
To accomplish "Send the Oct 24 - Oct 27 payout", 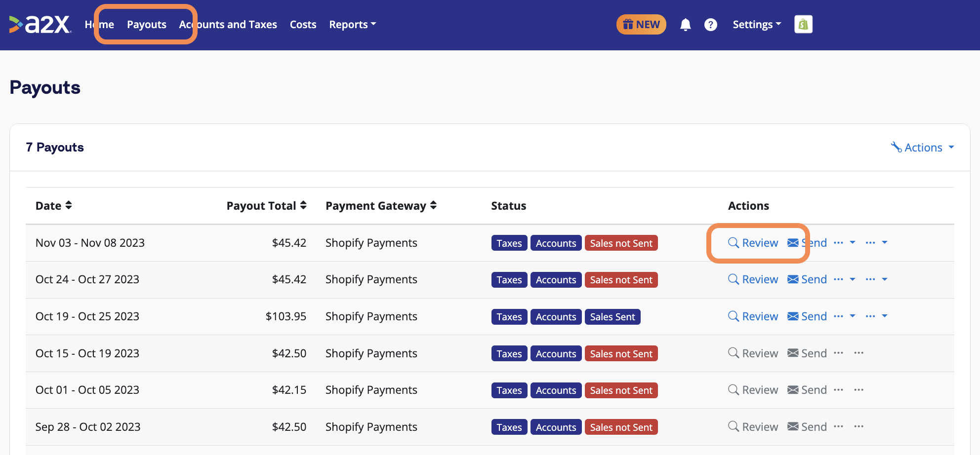I will coord(807,279).
